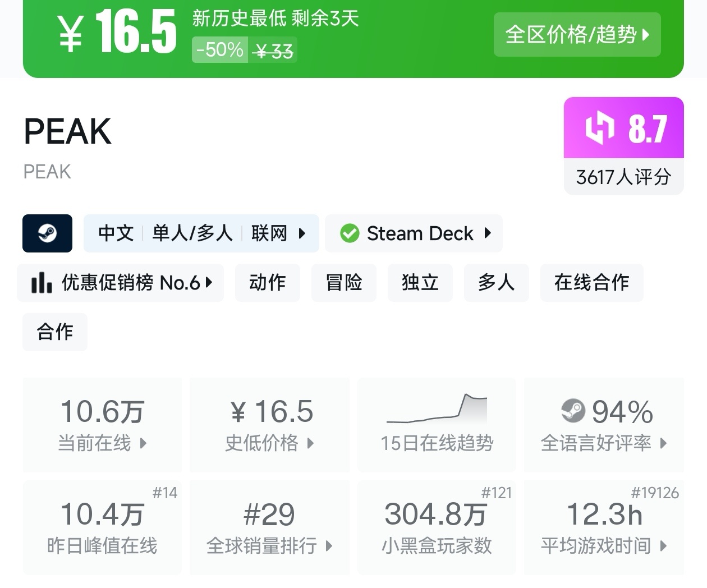This screenshot has height=588, width=707.
Task: Select the 独立 tag
Action: [x=420, y=283]
